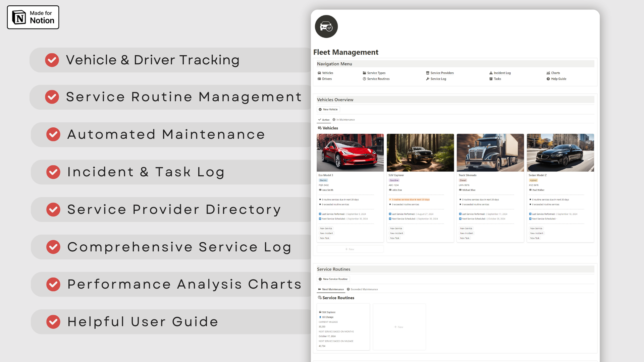Open the Eco Model 3 vehicle thumbnail
Viewport: 644px width, 362px height.
pos(350,153)
